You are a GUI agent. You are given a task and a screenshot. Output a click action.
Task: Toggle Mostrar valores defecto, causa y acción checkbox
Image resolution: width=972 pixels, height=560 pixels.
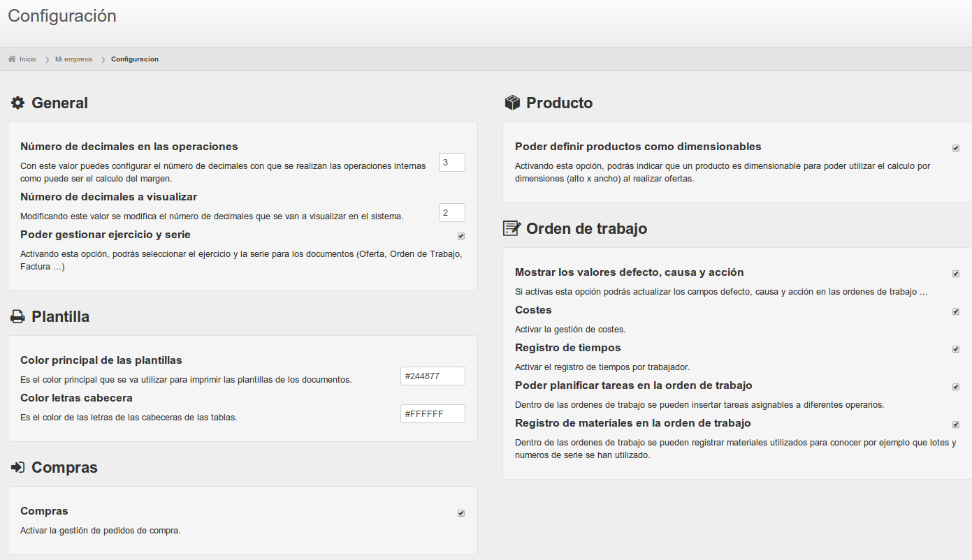click(956, 274)
